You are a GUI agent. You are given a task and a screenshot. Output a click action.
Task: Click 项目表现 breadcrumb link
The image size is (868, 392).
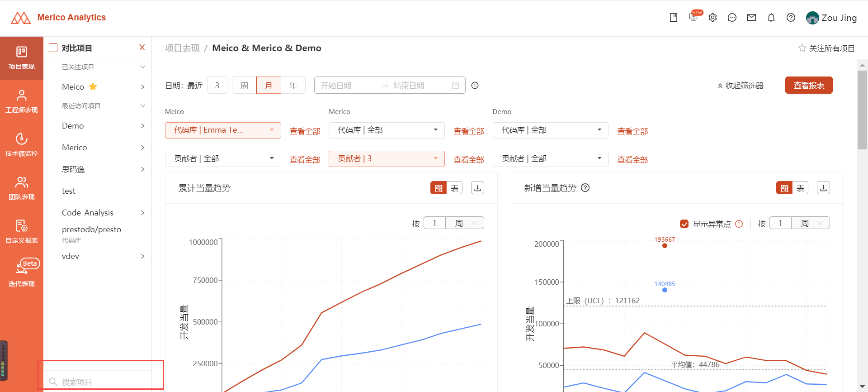[x=182, y=48]
